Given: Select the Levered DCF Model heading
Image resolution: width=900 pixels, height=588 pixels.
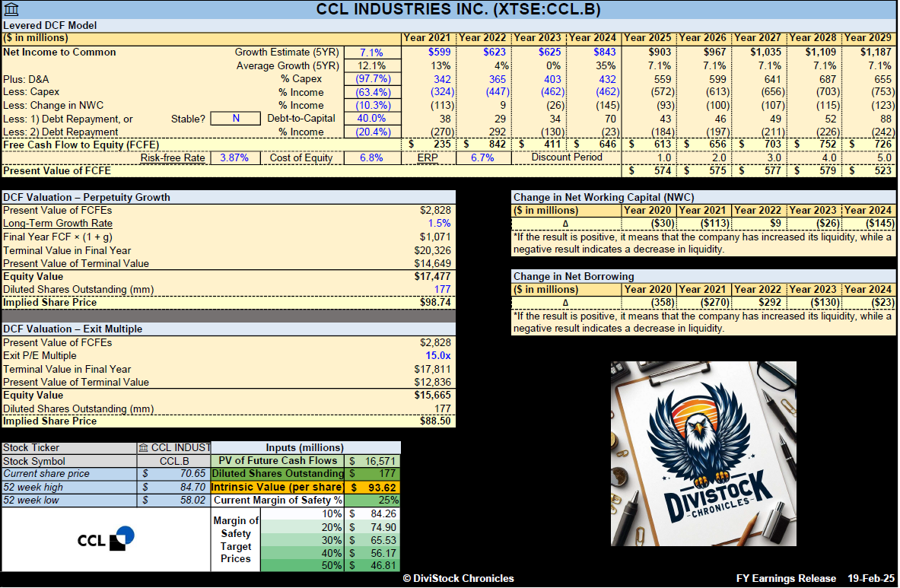Looking at the screenshot, I should 50,25.
